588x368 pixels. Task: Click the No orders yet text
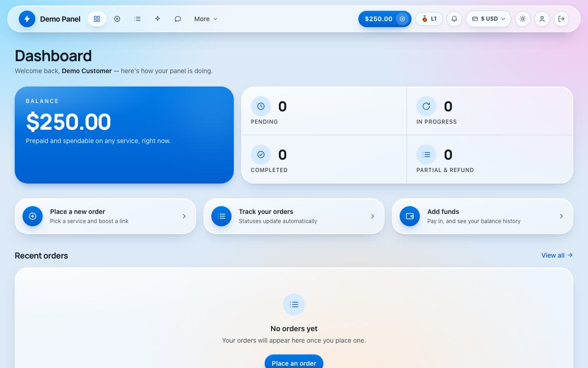click(294, 328)
